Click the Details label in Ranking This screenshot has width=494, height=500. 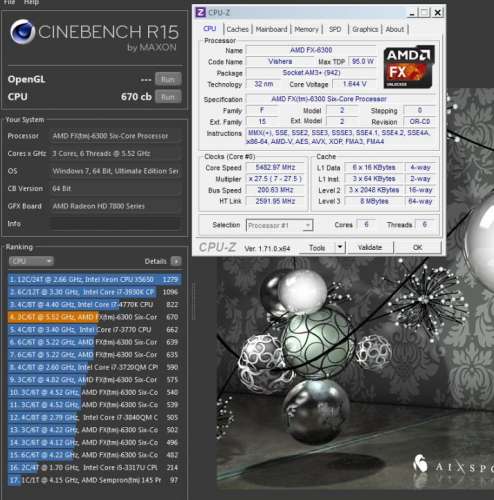click(155, 261)
